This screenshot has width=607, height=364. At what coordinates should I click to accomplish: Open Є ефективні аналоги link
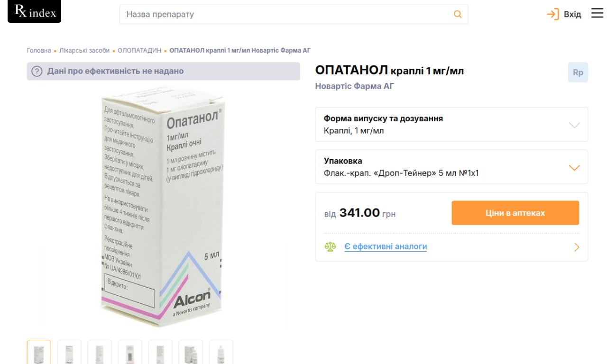[386, 246]
